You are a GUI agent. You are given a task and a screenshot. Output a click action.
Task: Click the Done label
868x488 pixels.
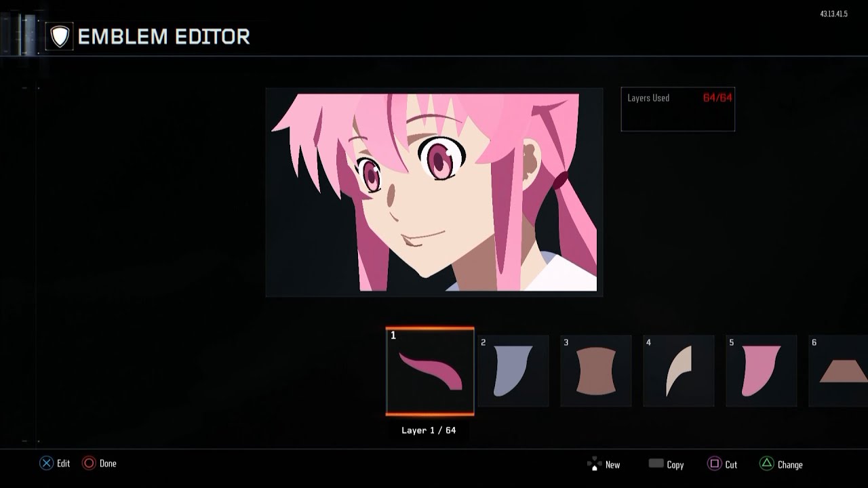pos(108,464)
